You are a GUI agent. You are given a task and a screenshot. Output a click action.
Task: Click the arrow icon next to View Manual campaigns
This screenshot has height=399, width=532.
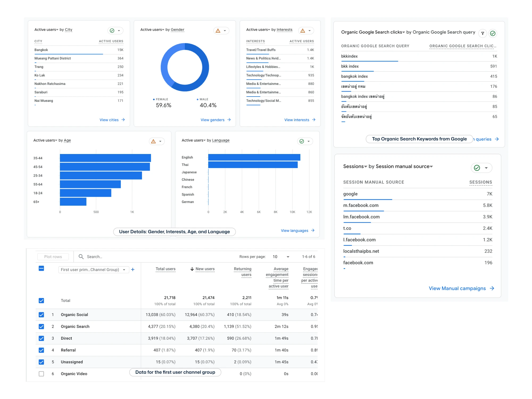(492, 288)
